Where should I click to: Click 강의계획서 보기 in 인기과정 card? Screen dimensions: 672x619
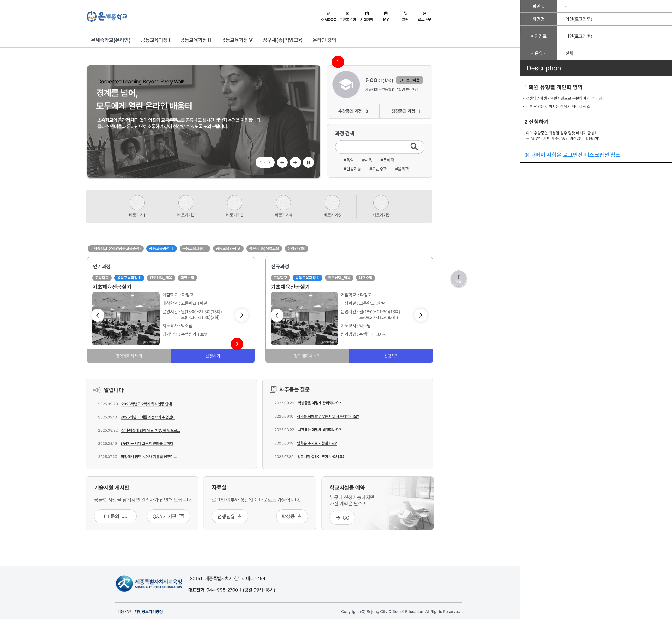[129, 356]
